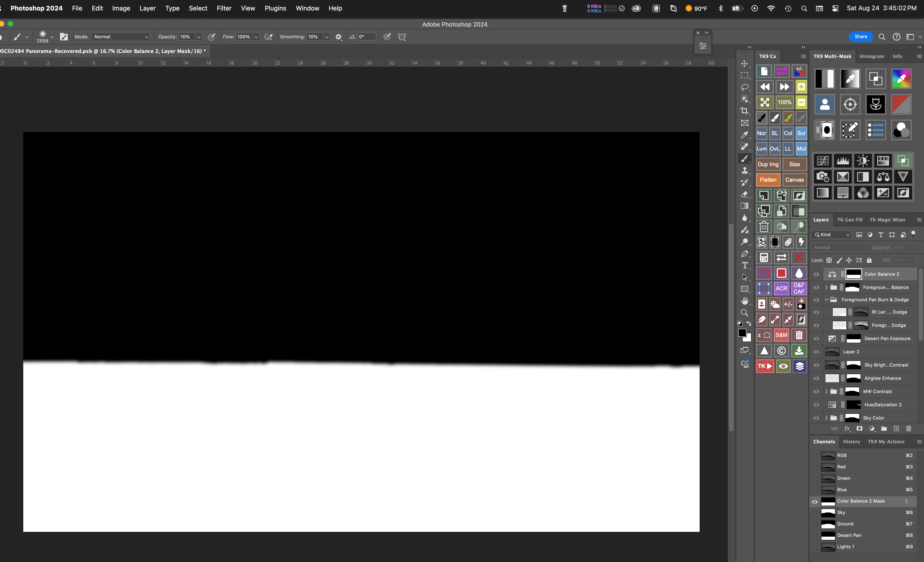Viewport: 924px width, 562px height.
Task: Click the foreground color swatch
Action: tap(742, 333)
